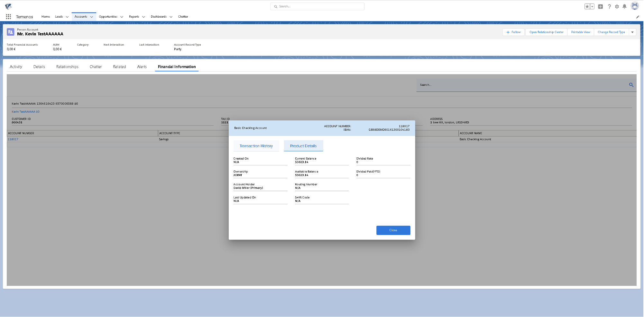Expand the Leads navigation dropdown chevron
This screenshot has width=644, height=317.
[x=67, y=17]
